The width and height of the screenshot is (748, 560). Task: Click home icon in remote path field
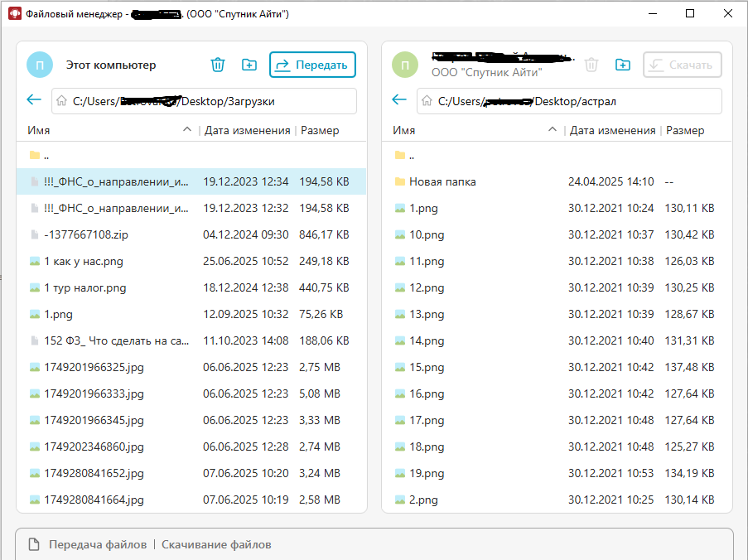pos(427,101)
